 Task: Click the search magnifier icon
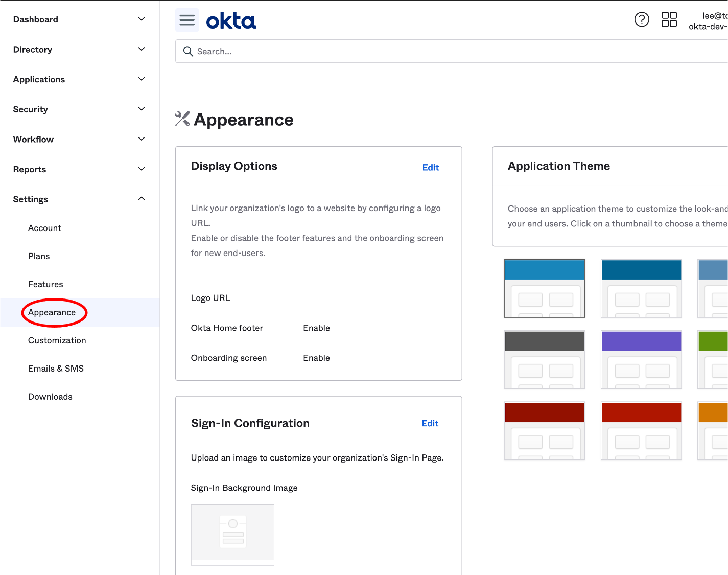pyautogui.click(x=188, y=51)
